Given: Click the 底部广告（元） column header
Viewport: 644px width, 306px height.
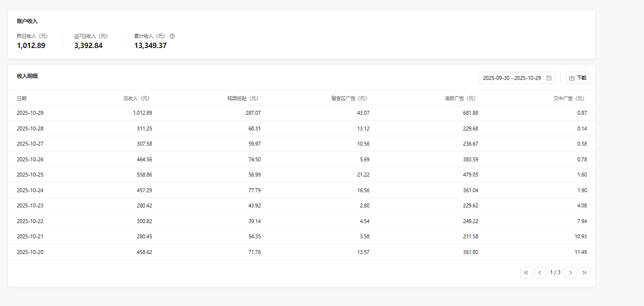Looking at the screenshot, I should click(x=460, y=99).
